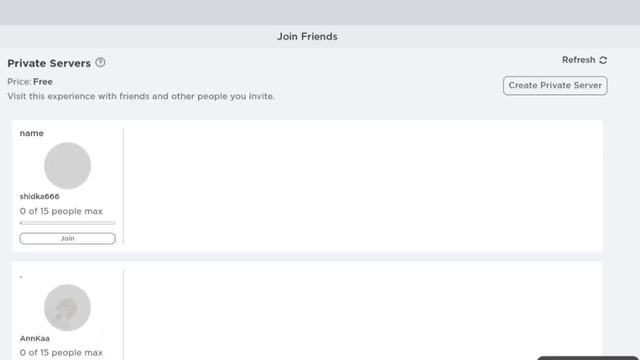Click the Refresh circular arrows icon

coord(603,60)
